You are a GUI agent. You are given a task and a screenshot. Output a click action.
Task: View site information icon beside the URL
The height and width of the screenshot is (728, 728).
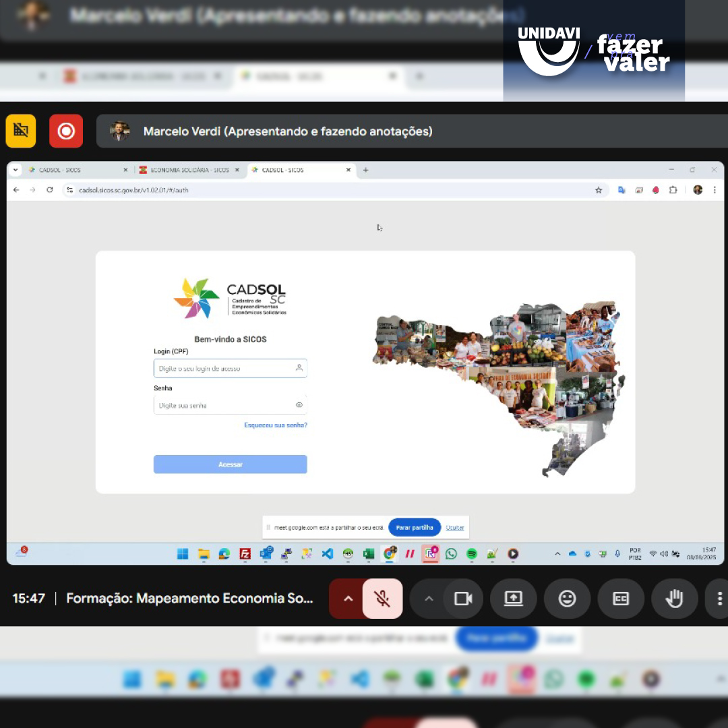pos(69,190)
